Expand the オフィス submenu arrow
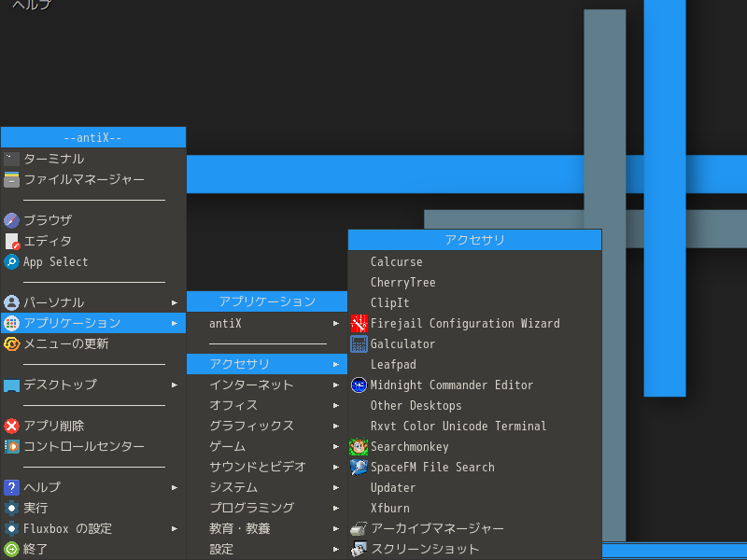The image size is (747, 560). point(336,406)
